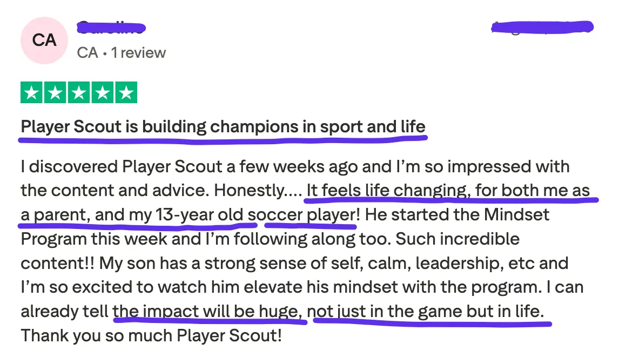Image resolution: width=619 pixels, height=364 pixels.
Task: Click the 'Mindset' word in the review
Action: pos(516,215)
